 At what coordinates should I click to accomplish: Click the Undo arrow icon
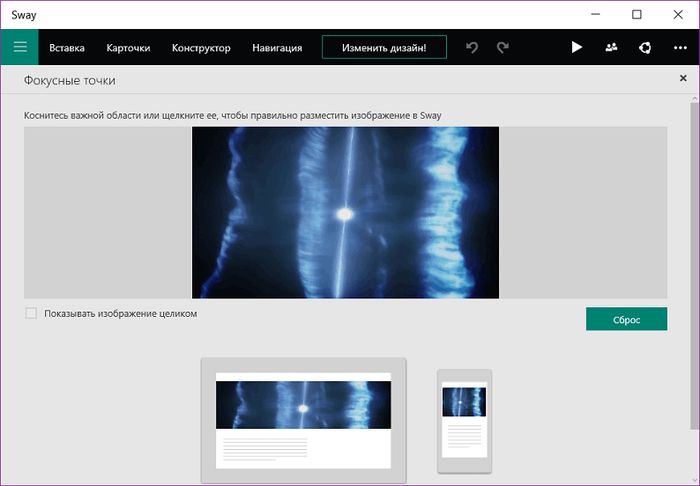(472, 47)
